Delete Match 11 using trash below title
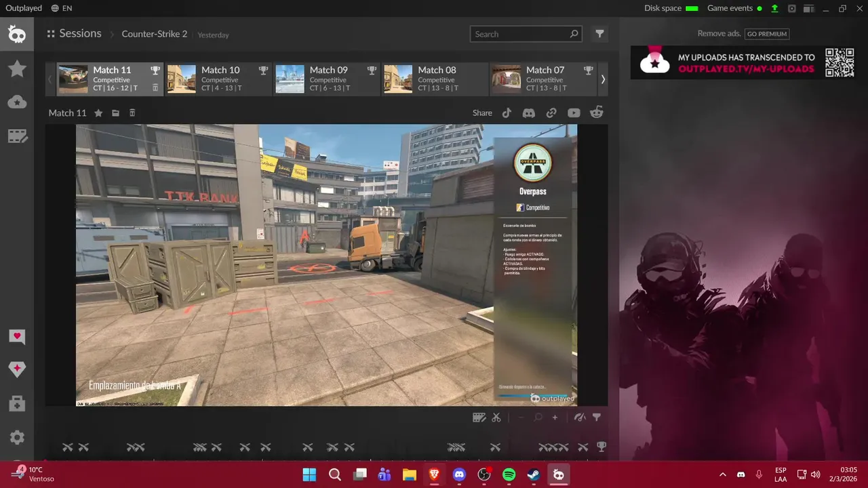 tap(132, 113)
